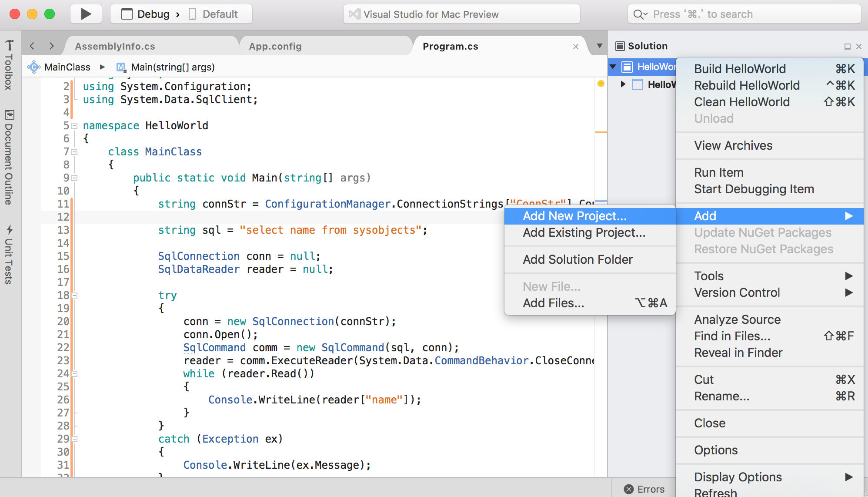868x497 pixels.
Task: Close the Program.cs tab
Action: click(x=576, y=46)
